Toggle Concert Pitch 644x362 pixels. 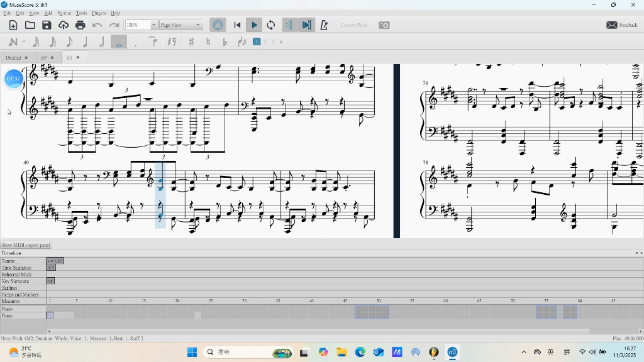tap(353, 25)
